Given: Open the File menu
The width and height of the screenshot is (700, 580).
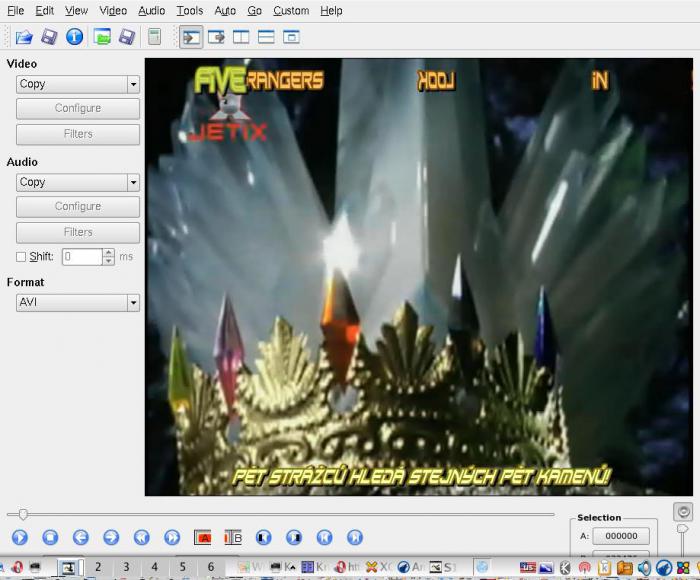Looking at the screenshot, I should (16, 10).
